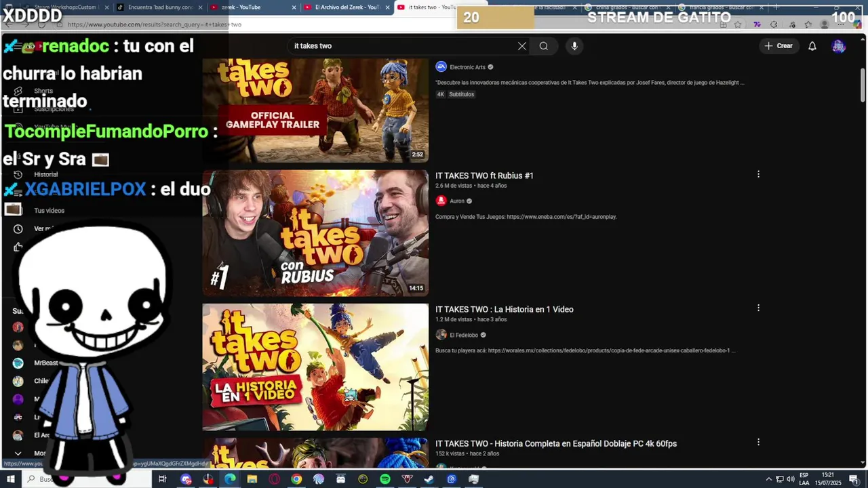Click the El Fedelobo channel avatar
868x488 pixels.
click(441, 335)
